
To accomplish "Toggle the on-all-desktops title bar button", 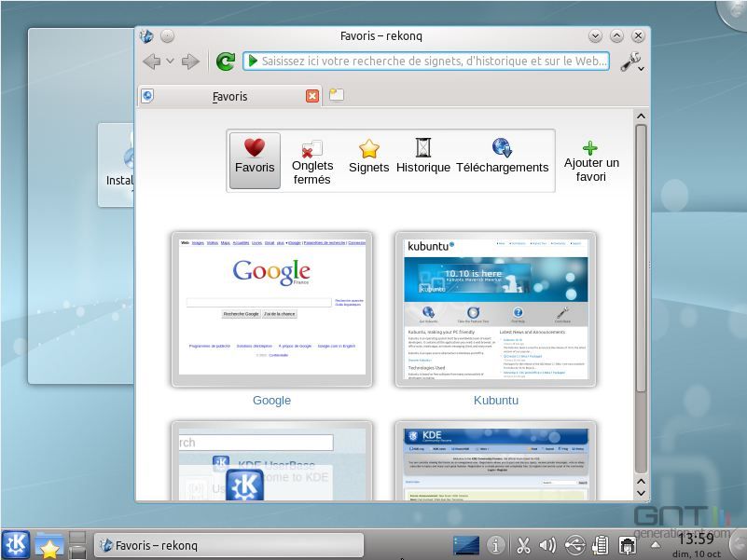I will 167,35.
